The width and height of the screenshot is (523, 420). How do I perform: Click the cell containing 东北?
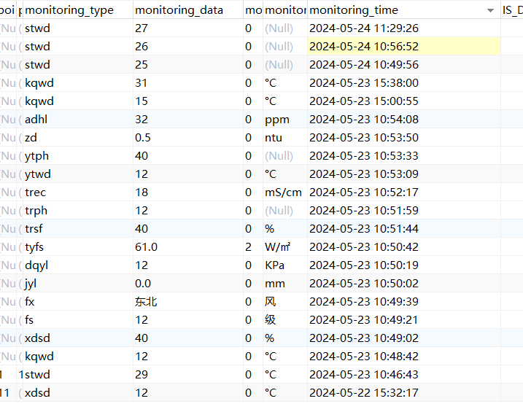(x=146, y=301)
